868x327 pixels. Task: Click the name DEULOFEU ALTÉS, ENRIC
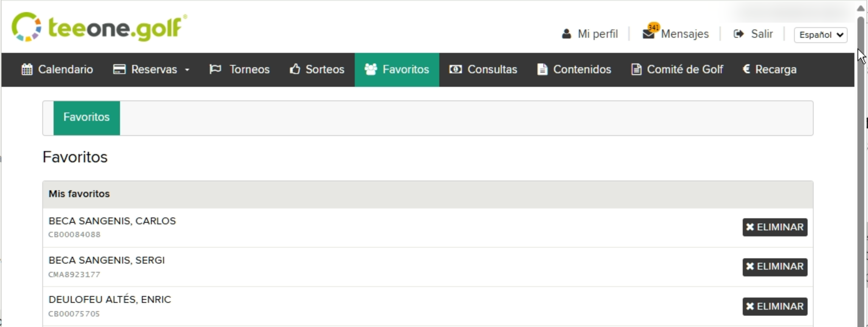click(x=110, y=299)
